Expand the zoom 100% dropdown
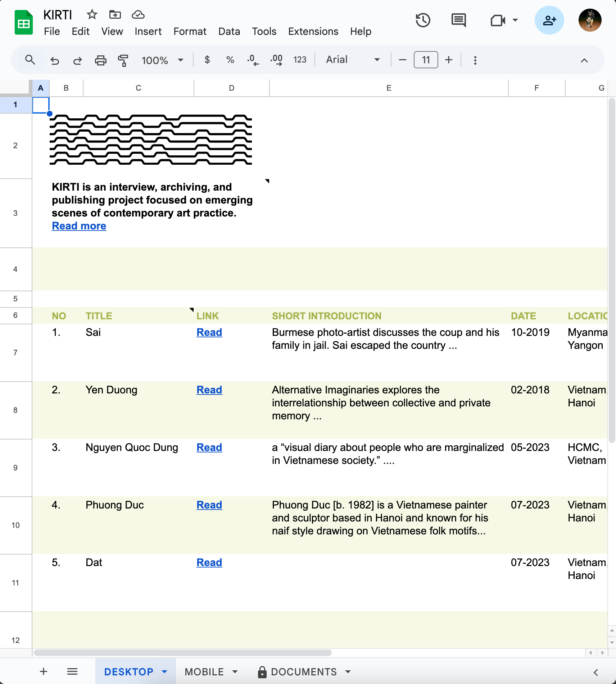This screenshot has height=684, width=616. click(x=162, y=60)
